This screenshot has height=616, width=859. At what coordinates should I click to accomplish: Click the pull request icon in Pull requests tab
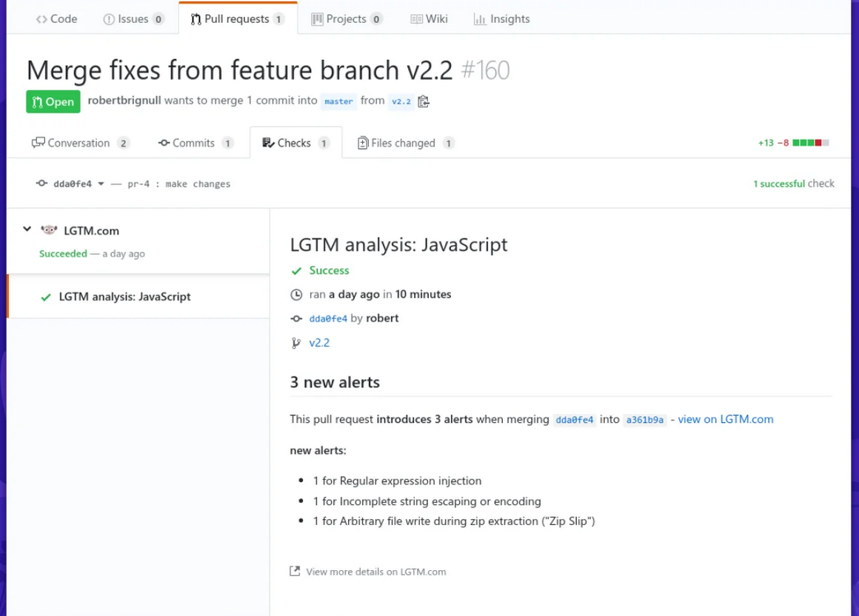coord(195,19)
